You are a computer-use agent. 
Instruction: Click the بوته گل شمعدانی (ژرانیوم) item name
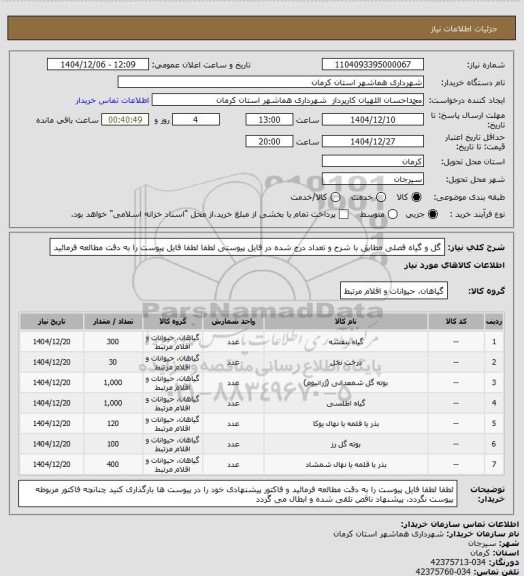coord(345,383)
